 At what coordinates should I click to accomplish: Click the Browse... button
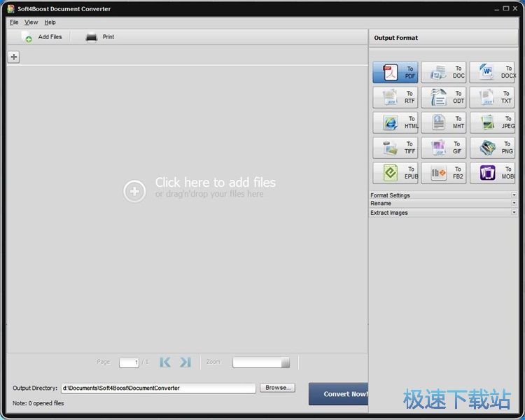(278, 388)
